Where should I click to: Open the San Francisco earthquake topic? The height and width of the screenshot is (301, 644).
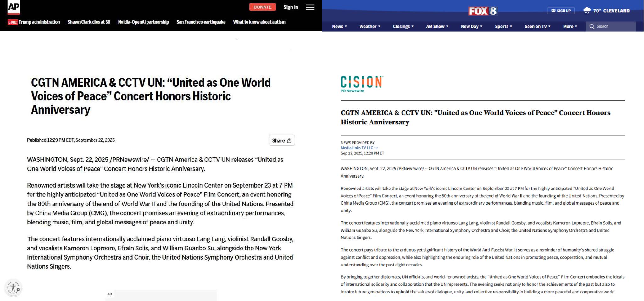coord(201,22)
